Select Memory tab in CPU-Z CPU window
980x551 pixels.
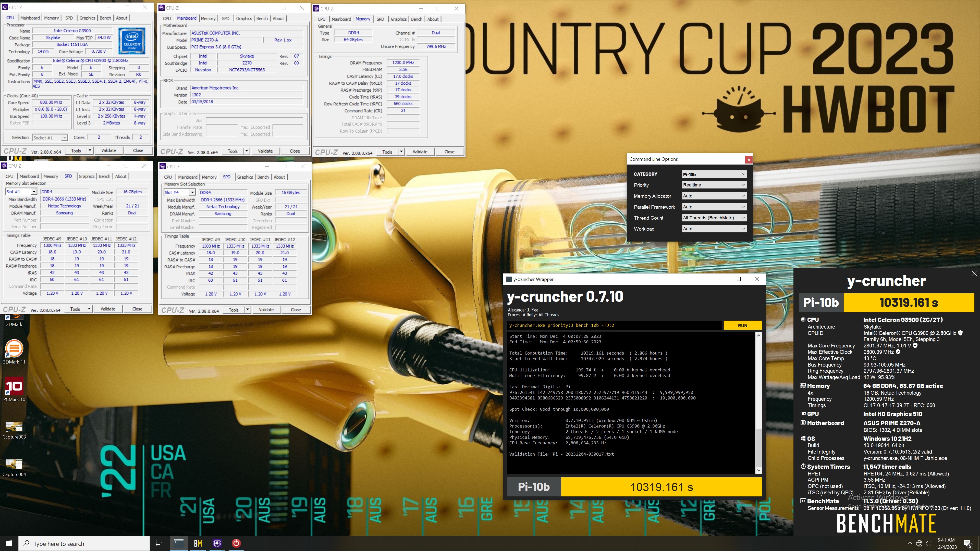tap(51, 18)
